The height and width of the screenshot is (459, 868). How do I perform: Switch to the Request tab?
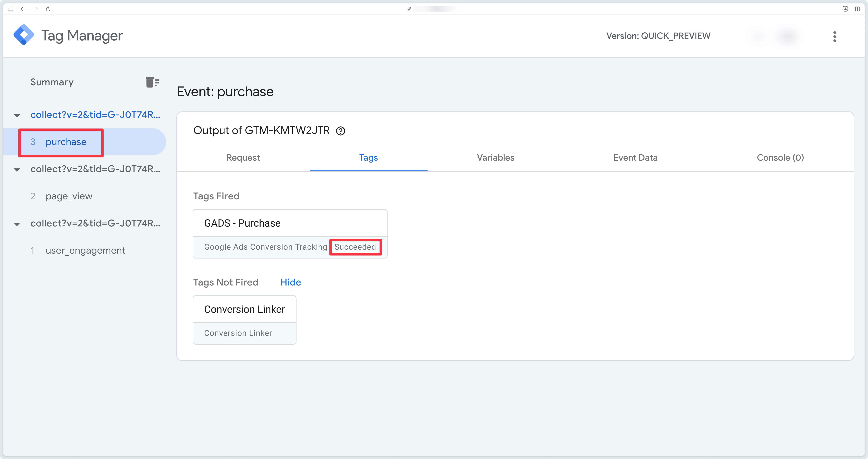[x=243, y=158]
